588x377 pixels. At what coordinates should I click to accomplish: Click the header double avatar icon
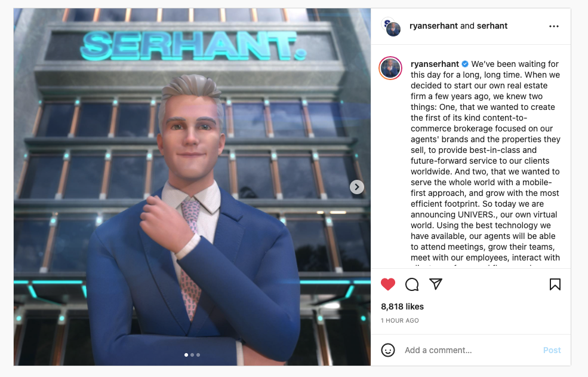(x=391, y=27)
